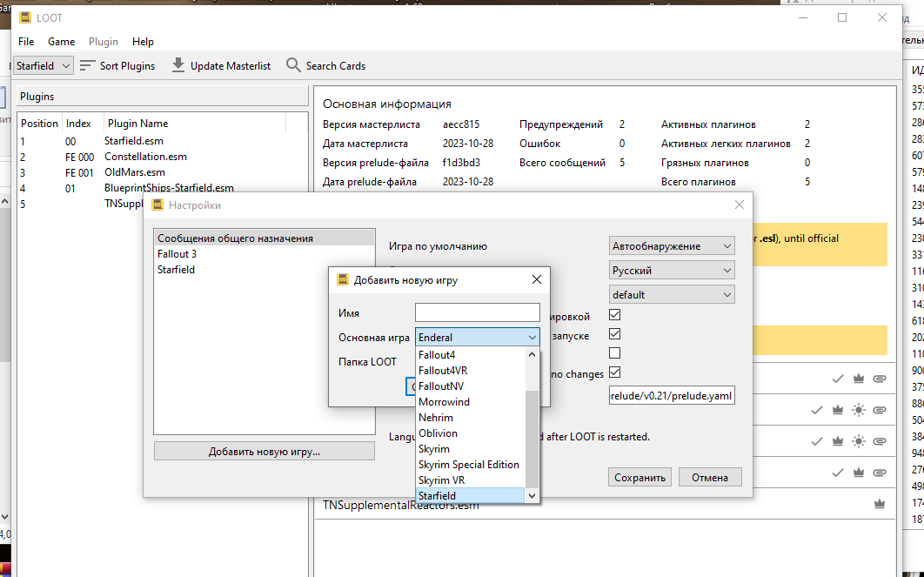Click the upper sun icon in plugin cards
The width and height of the screenshot is (924, 577).
tap(859, 410)
